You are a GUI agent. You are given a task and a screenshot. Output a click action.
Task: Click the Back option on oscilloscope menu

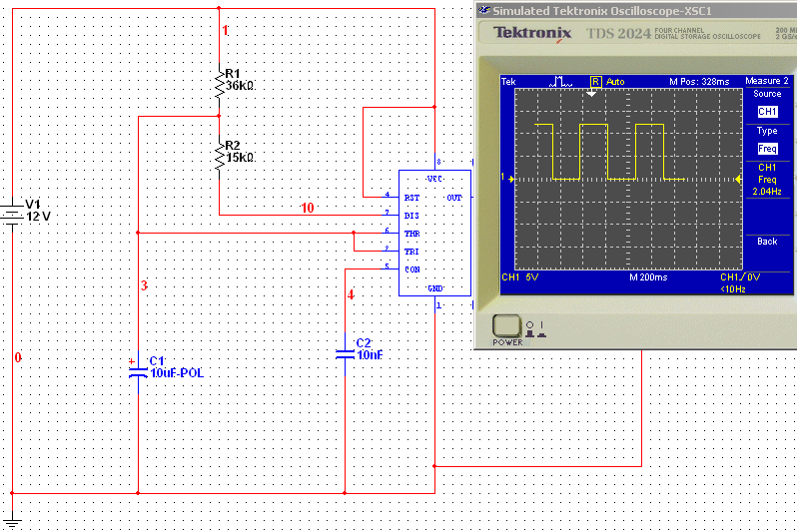coord(767,242)
